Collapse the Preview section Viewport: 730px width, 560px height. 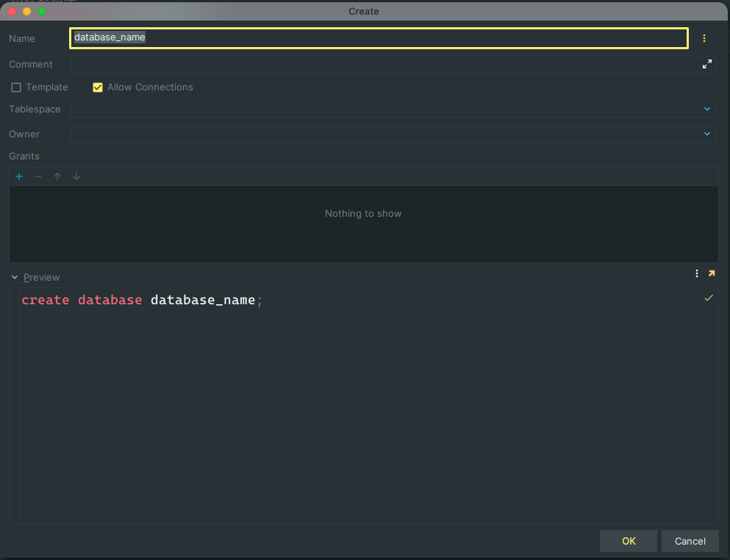(x=15, y=277)
